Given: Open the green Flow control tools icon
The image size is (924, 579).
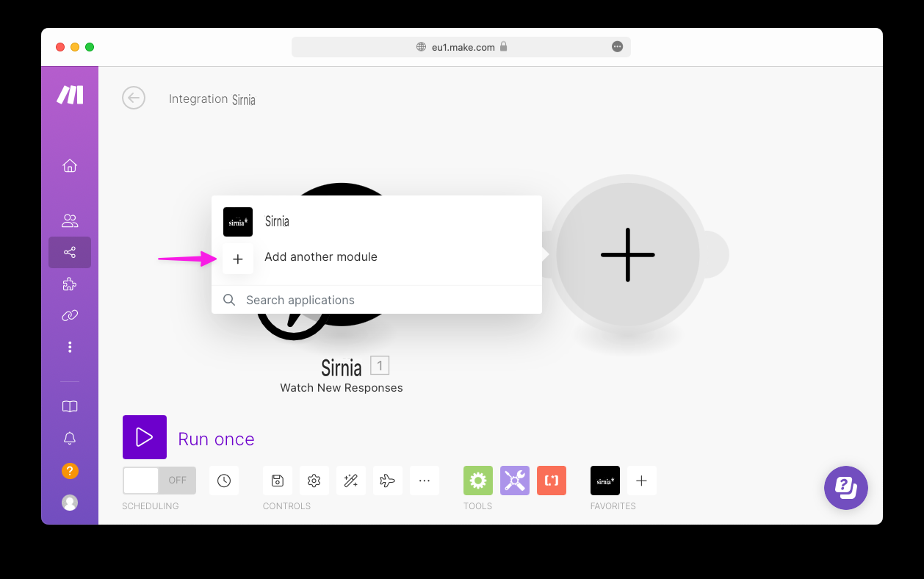Looking at the screenshot, I should (478, 481).
